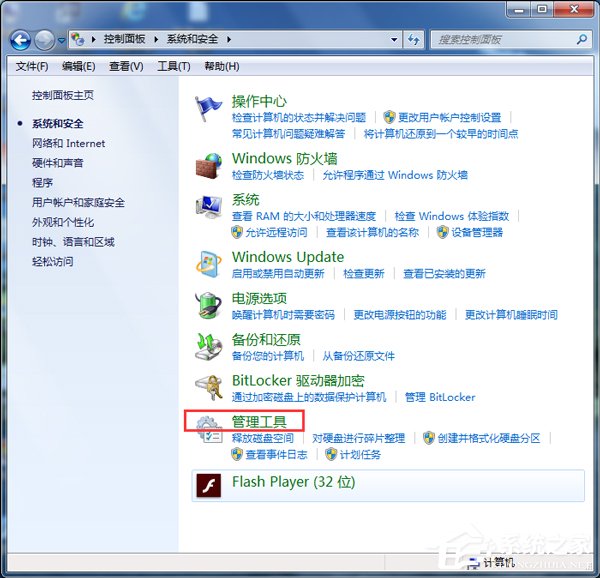
Task: Click the Flash Player icon
Action: point(208,485)
